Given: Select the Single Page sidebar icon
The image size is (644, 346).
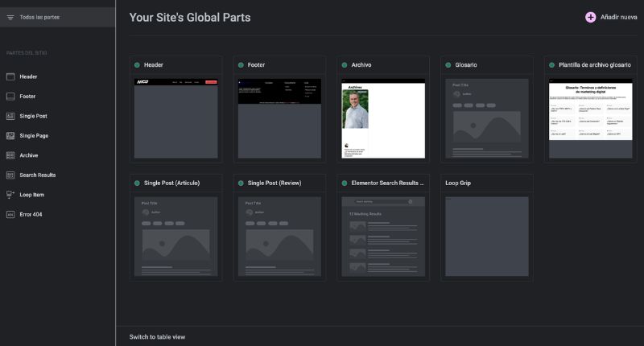Looking at the screenshot, I should pos(10,136).
